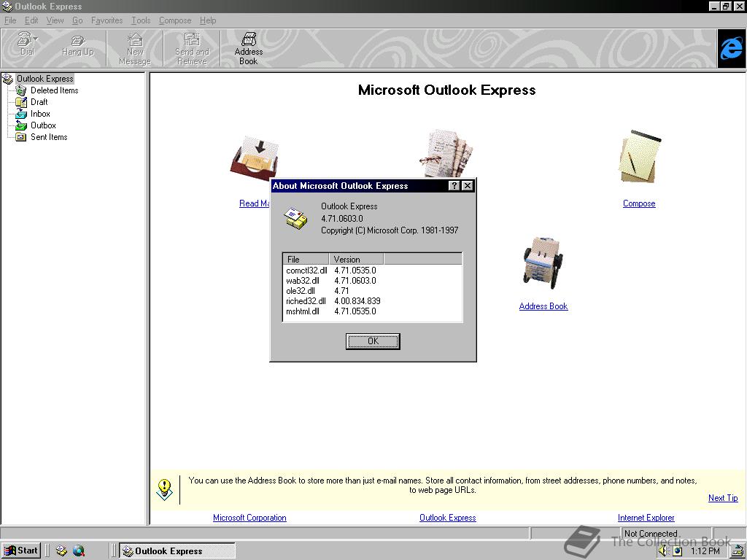
Task: Open the Outlook Express bottom link
Action: coord(447,518)
